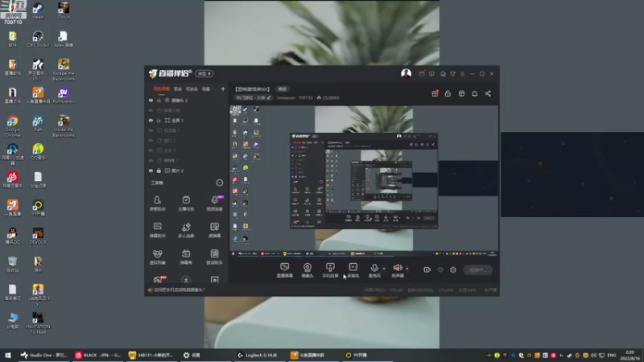Toggle the preview eye icon in the bottom bar
644x362 pixels.
click(440, 269)
